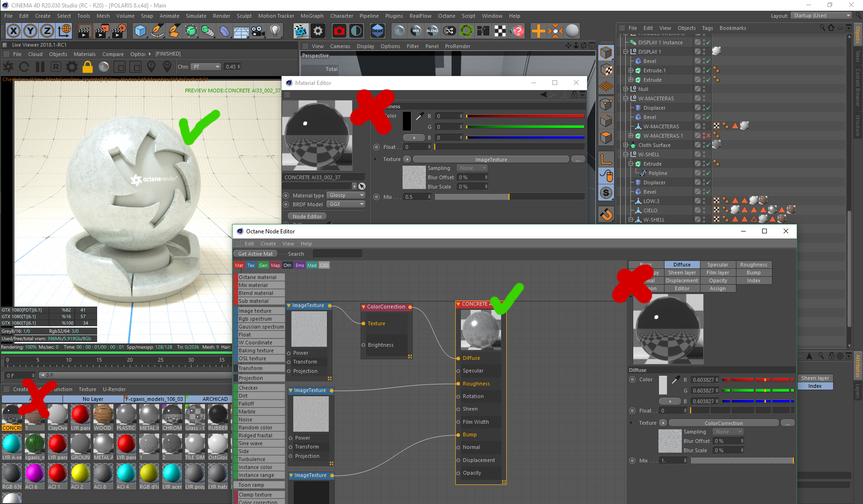Open the Material type Glossy dropdown
Viewport: 863px width, 504px height.
(x=346, y=196)
